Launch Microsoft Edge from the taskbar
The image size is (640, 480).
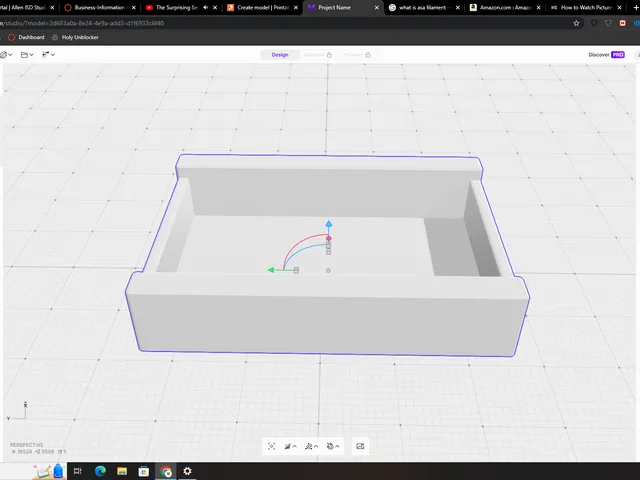point(100,471)
